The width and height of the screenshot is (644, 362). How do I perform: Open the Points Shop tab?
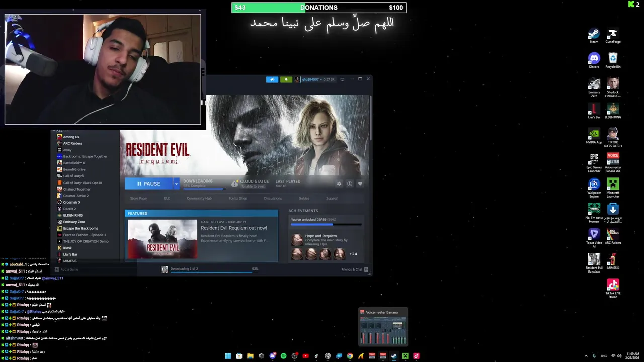tap(238, 198)
